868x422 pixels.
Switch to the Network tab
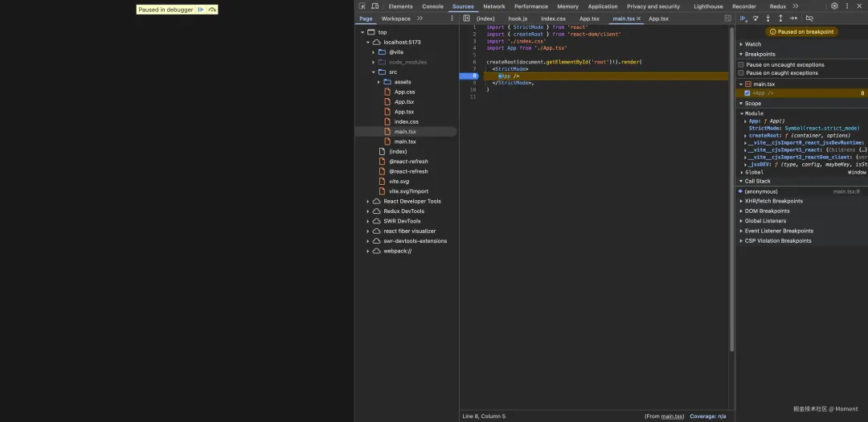pos(494,6)
